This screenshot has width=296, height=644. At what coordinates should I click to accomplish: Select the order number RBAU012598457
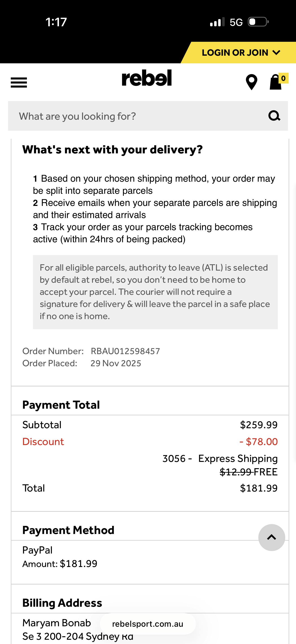[x=125, y=351]
